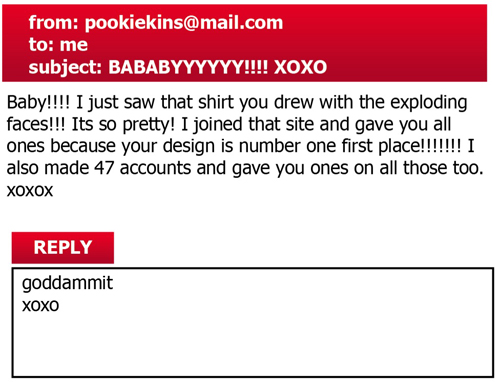Click the number 47 in the message
The height and width of the screenshot is (382, 500).
(x=104, y=168)
